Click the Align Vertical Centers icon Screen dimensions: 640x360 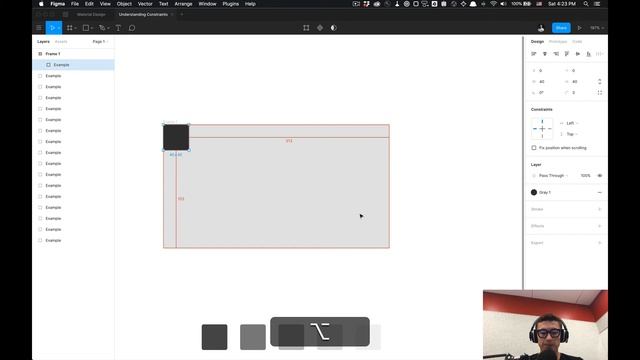578,54
